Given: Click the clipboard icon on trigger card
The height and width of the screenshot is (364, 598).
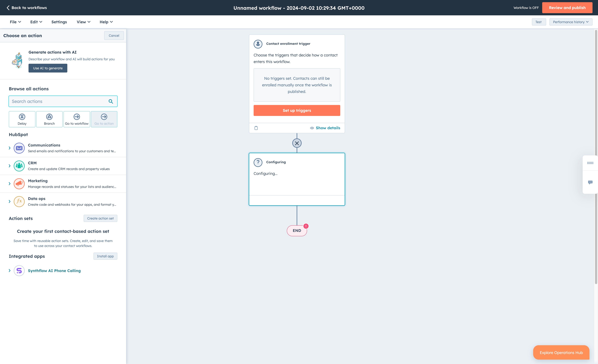Looking at the screenshot, I should pyautogui.click(x=256, y=128).
